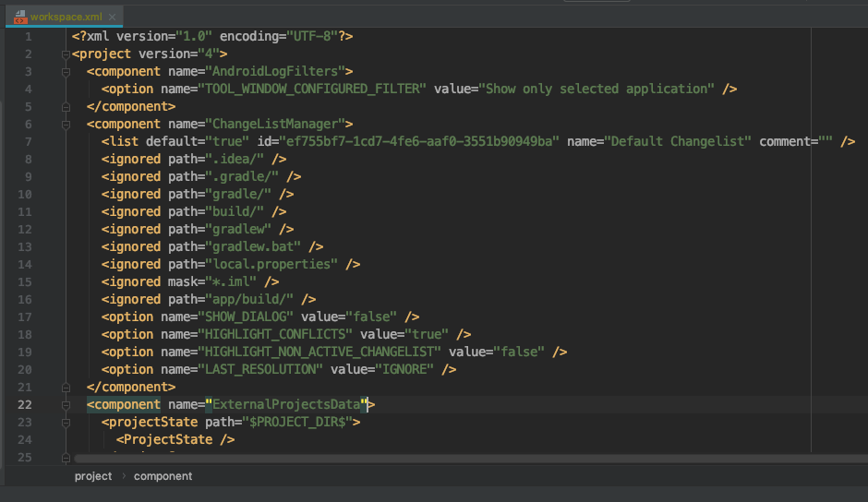Click ignored path "app/build/"
This screenshot has height=502, width=868.
(249, 299)
